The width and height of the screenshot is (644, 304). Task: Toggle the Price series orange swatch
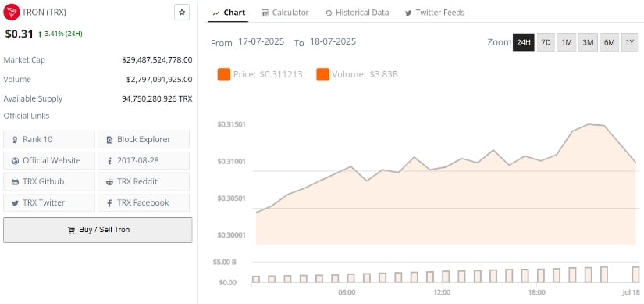tap(224, 74)
